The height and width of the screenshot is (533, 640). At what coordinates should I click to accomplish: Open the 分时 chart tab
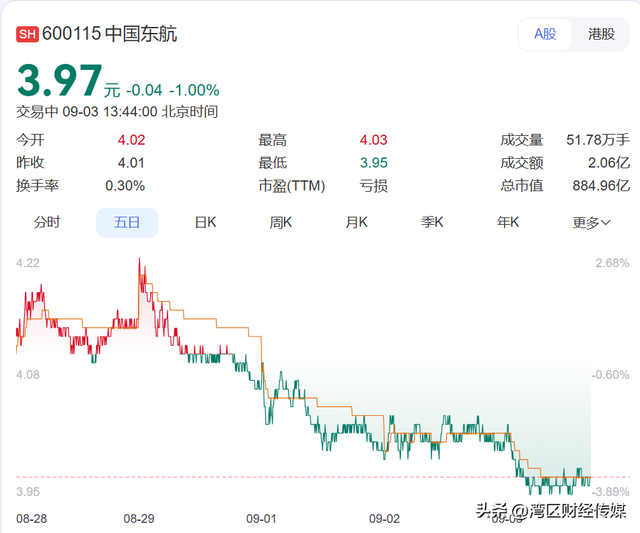[x=47, y=222]
